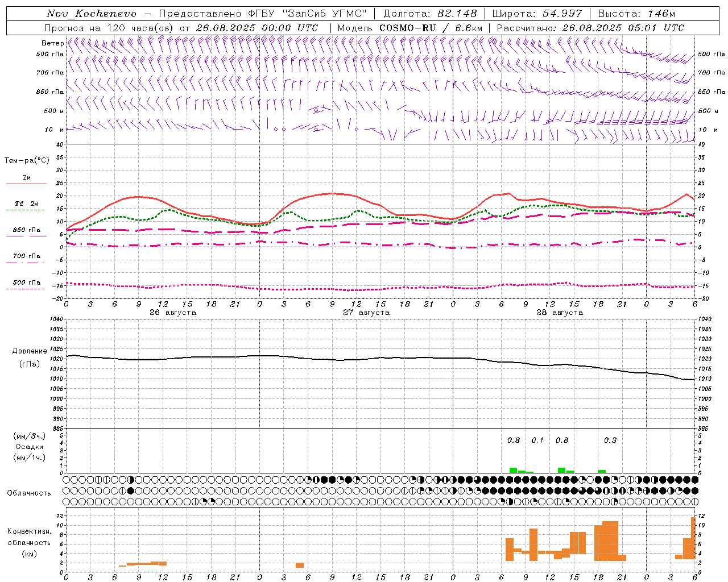Click the model name COSMO-RU / 6.6км
The height and width of the screenshot is (582, 728).
pos(431,28)
